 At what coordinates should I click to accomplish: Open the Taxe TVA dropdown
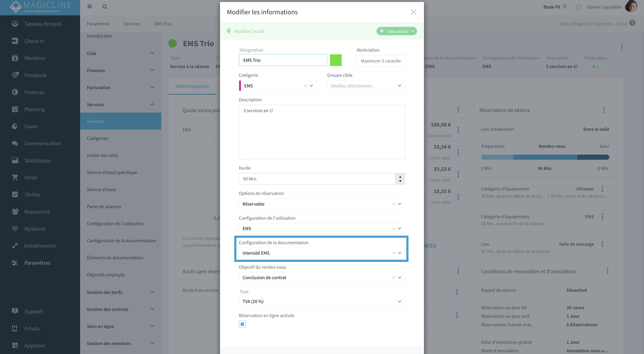coord(322,301)
